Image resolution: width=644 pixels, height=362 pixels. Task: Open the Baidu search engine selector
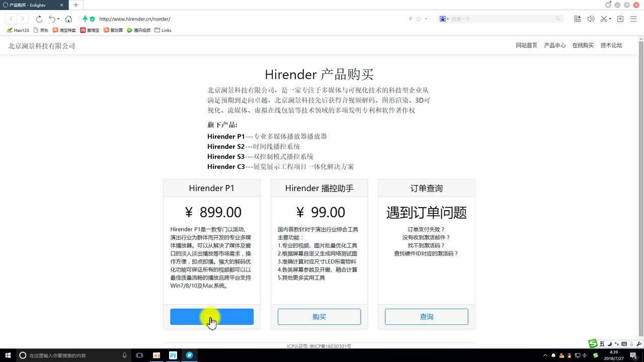444,19
